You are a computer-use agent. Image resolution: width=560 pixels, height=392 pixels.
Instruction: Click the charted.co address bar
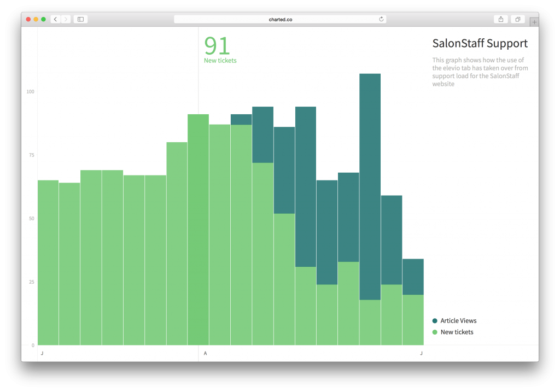point(280,19)
